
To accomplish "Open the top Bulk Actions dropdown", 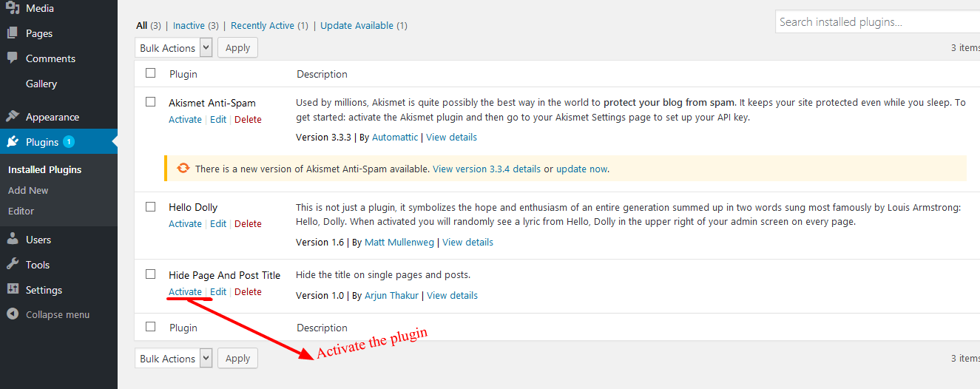I will pyautogui.click(x=174, y=48).
